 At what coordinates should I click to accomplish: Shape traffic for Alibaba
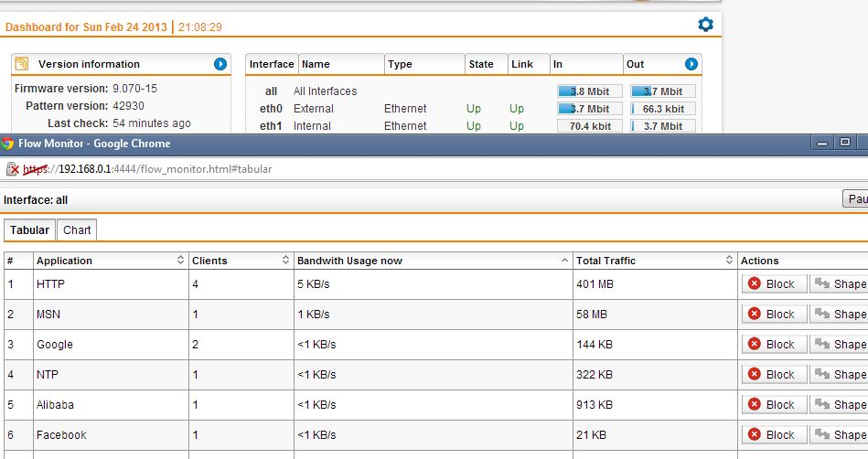point(839,405)
